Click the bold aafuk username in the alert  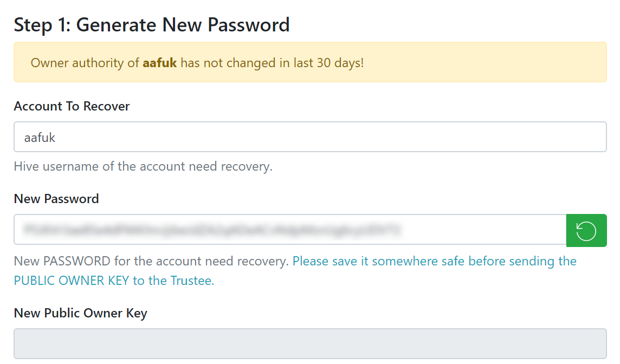click(159, 63)
